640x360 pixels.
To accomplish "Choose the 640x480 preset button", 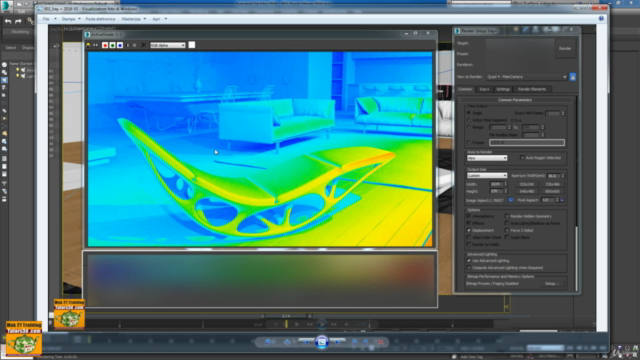I will (x=527, y=191).
